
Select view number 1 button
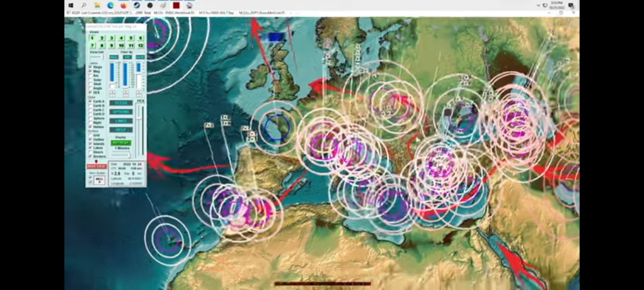[x=92, y=38]
